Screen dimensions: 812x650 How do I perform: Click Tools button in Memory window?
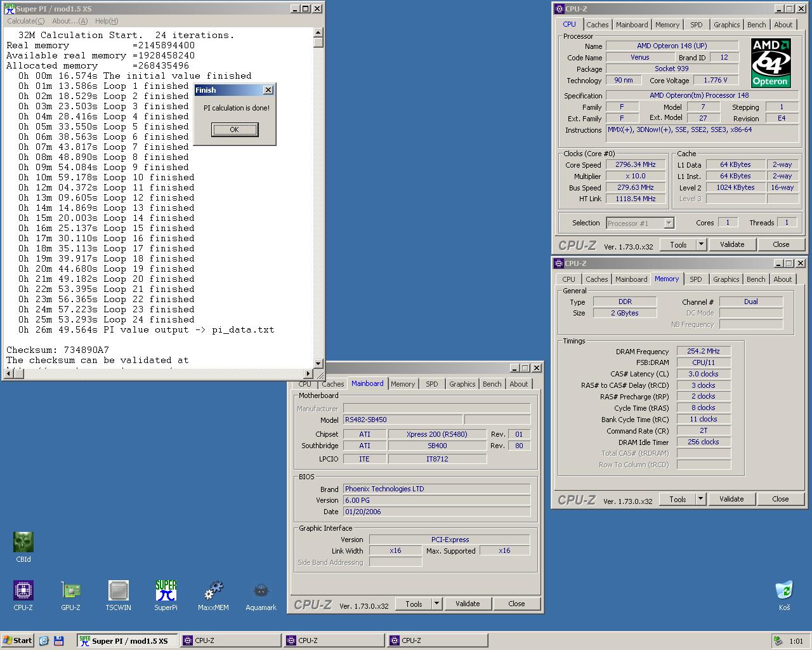678,499
